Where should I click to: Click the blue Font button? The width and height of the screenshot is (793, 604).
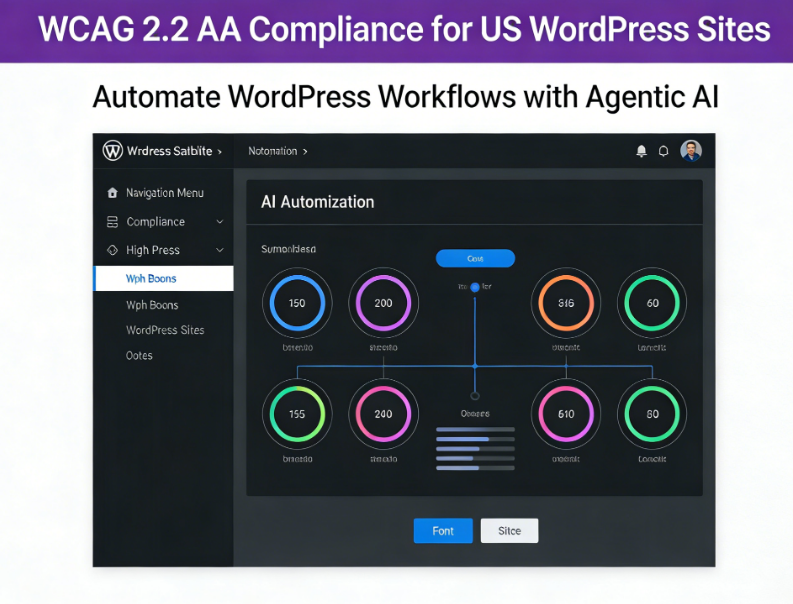pos(443,531)
